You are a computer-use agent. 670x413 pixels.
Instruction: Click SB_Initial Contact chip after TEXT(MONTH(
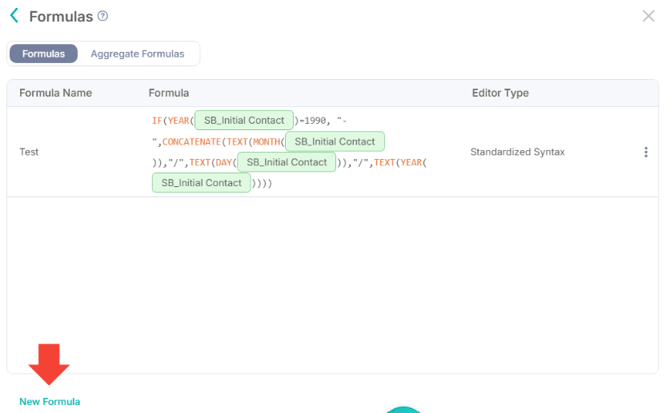point(335,141)
